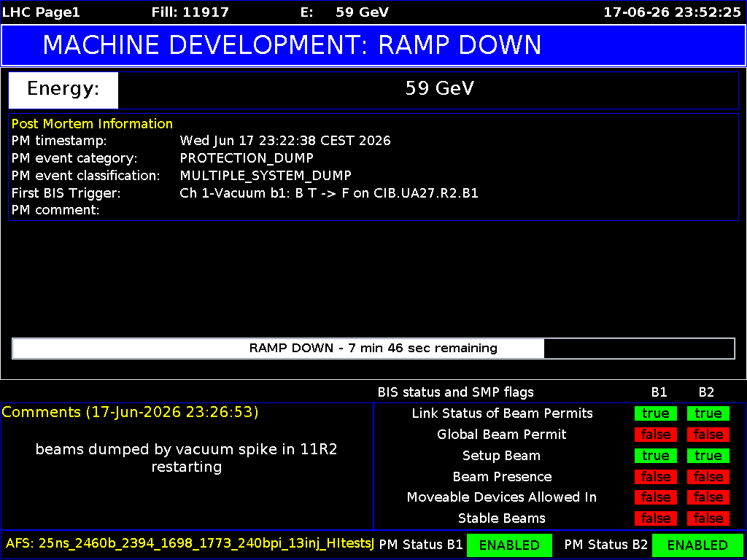Click B2 false flag for Stable Beams

point(708,518)
